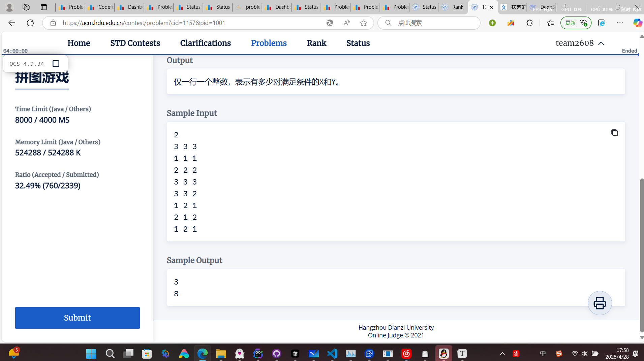The height and width of the screenshot is (361, 644).
Task: Show hidden system tray icons chevron
Action: pos(502,354)
